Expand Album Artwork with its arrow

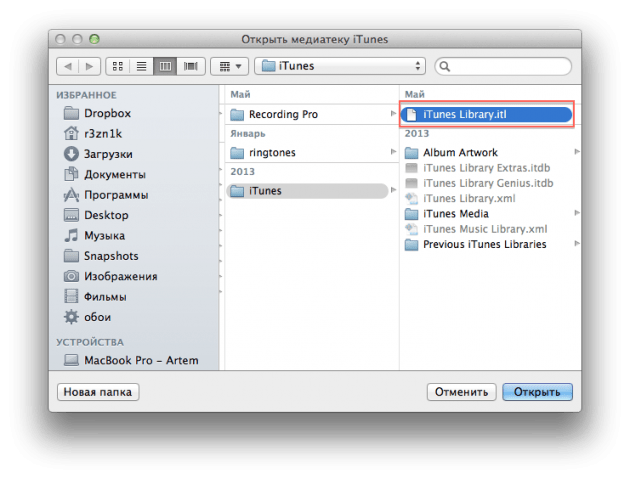point(577,151)
